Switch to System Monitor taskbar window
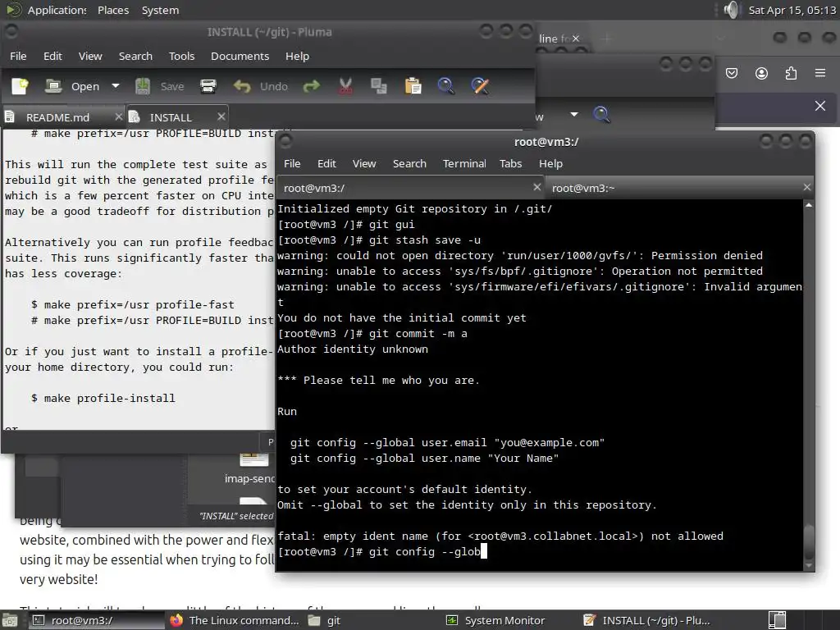The image size is (840, 630). click(510, 620)
